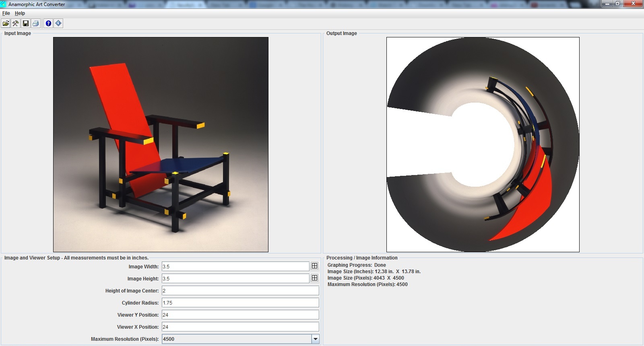Click the Viewer Y Position field

[240, 315]
